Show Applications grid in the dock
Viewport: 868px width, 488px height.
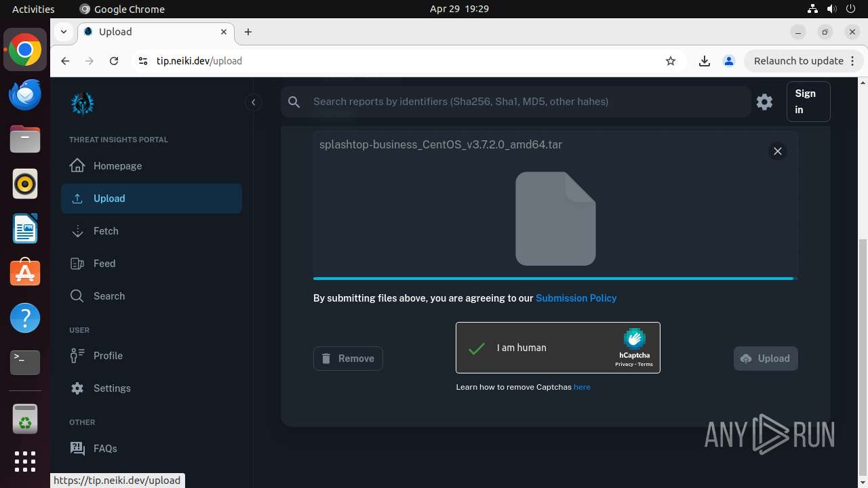coord(25,462)
